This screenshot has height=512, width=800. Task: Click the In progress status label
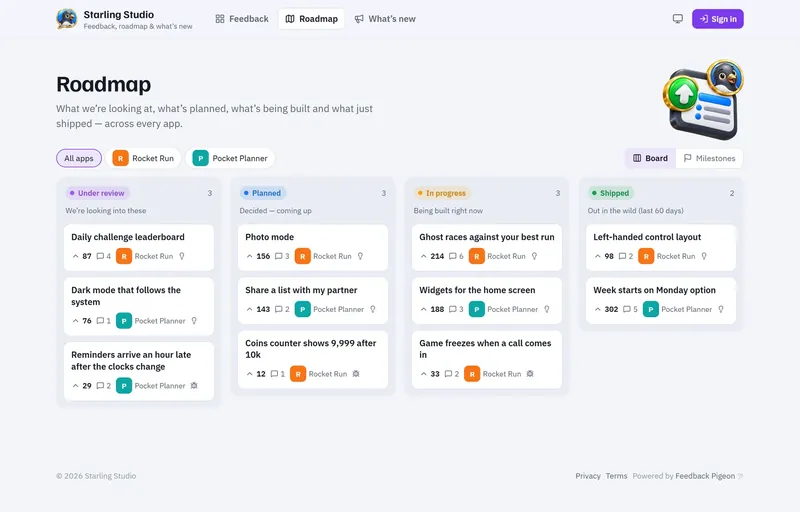[x=442, y=193]
